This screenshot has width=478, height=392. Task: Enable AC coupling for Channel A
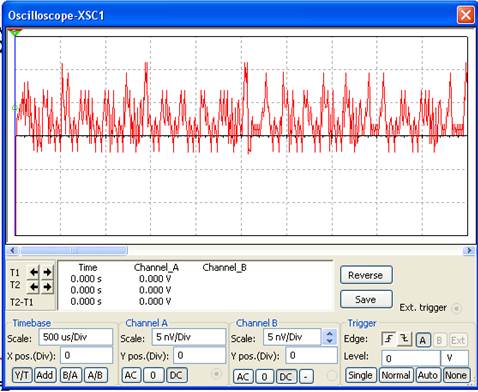click(131, 375)
